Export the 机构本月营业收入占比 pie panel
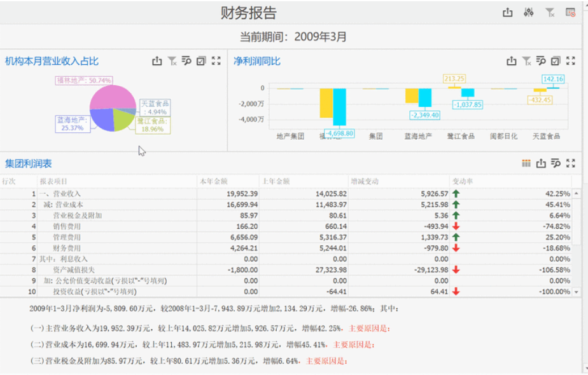This screenshot has height=375, width=588. pyautogui.click(x=157, y=60)
